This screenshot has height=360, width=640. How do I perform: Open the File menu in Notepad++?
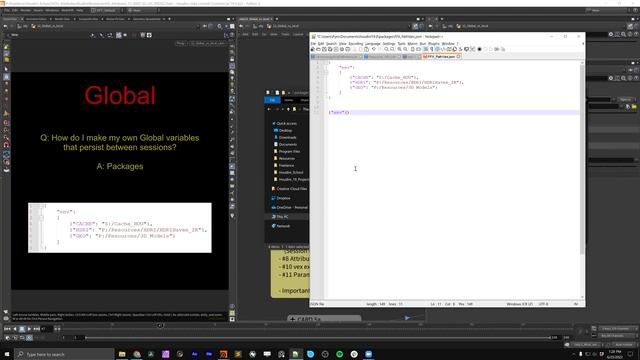click(313, 44)
